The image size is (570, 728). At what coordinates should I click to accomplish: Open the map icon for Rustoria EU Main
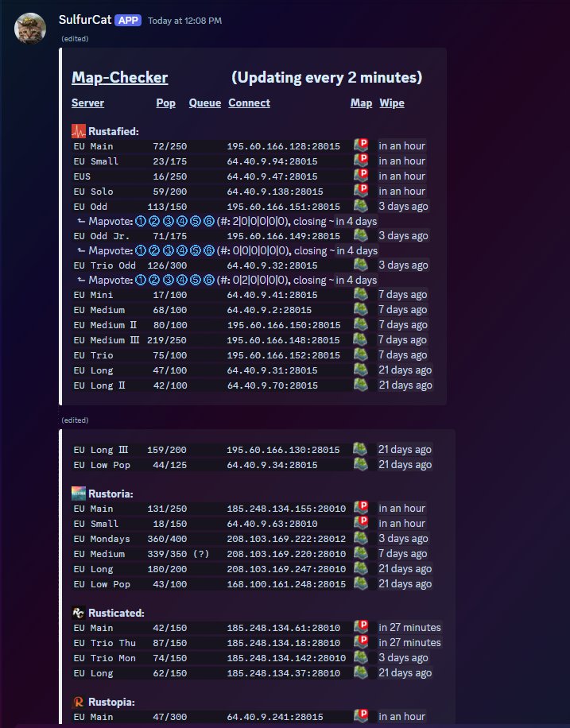point(361,508)
